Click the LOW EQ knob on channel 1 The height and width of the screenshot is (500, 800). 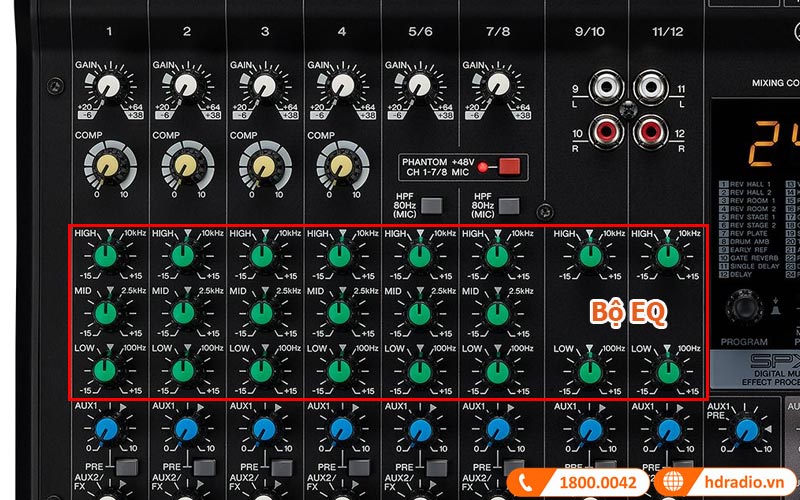pyautogui.click(x=106, y=371)
